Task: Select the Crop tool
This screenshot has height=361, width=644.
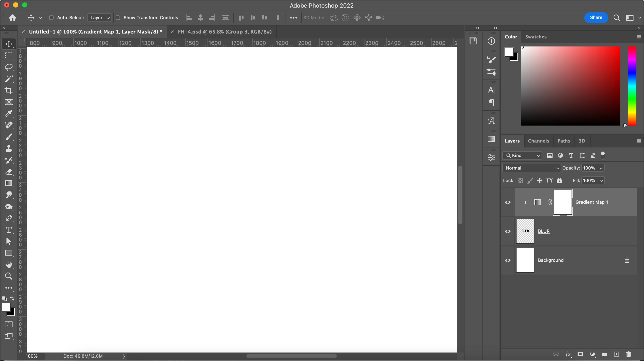Action: coord(9,90)
